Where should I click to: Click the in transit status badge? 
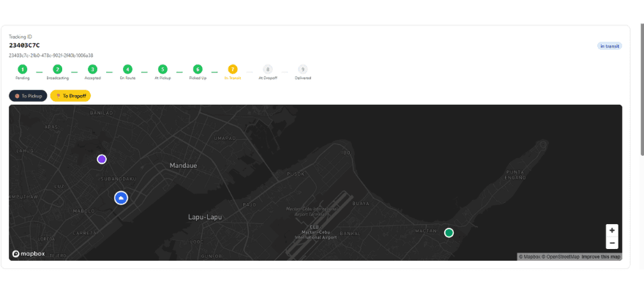pyautogui.click(x=610, y=46)
